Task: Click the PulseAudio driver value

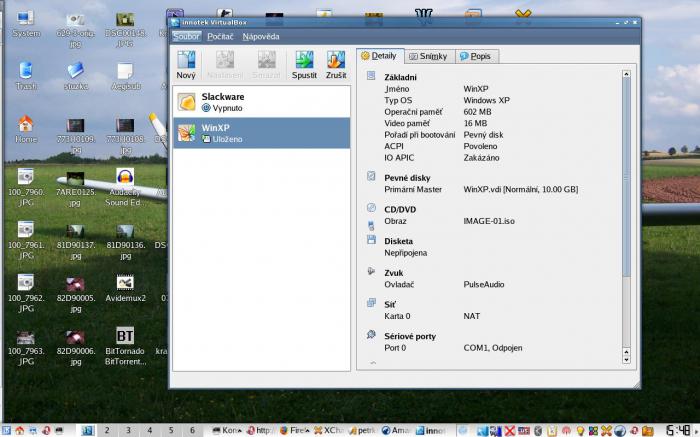Action: click(483, 284)
